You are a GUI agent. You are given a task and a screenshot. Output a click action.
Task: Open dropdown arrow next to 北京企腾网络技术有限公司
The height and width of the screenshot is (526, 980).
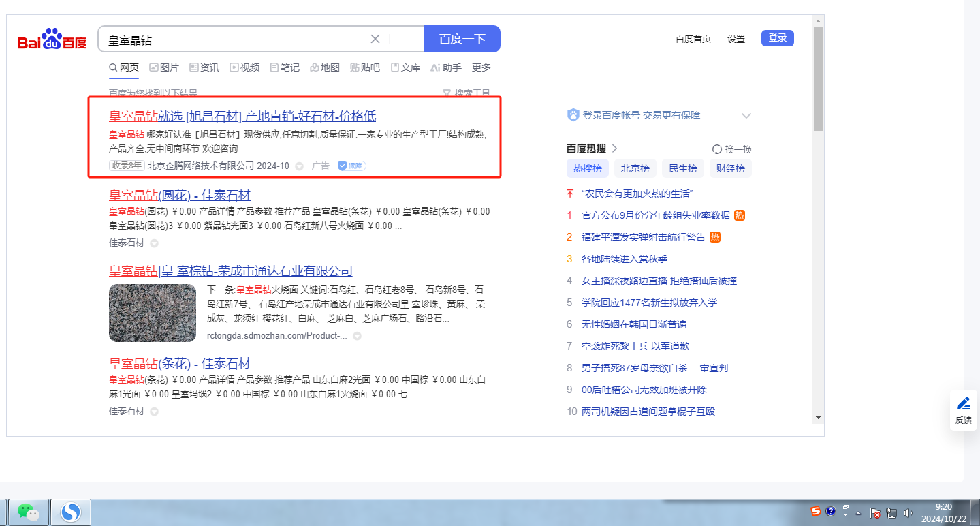coord(299,166)
